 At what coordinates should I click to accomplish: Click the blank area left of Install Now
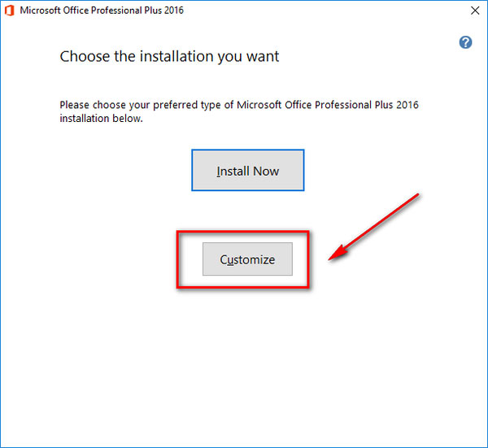(x=114, y=171)
